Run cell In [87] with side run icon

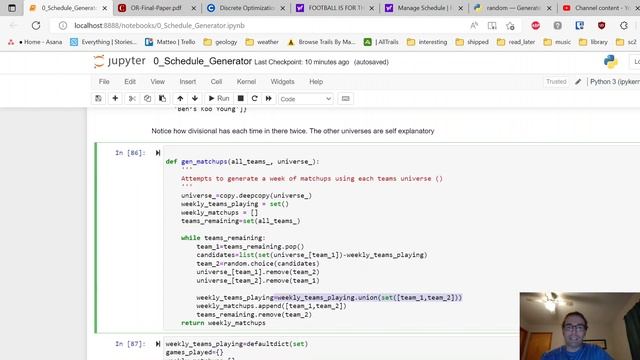(158, 344)
